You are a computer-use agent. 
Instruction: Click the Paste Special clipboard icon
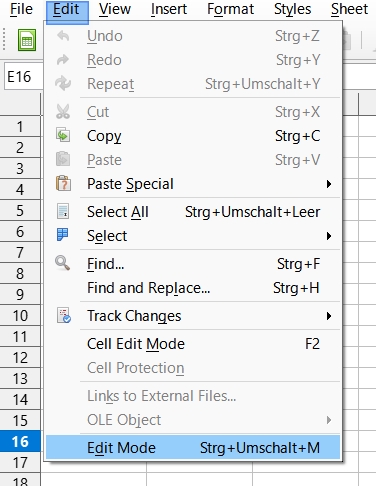(63, 184)
